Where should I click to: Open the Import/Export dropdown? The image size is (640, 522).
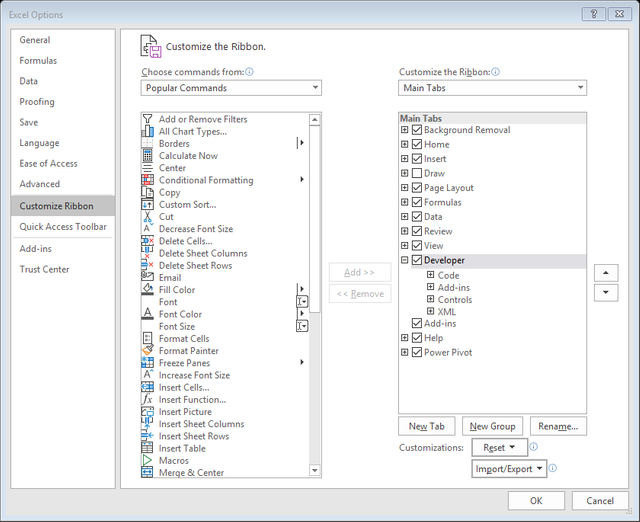[509, 469]
